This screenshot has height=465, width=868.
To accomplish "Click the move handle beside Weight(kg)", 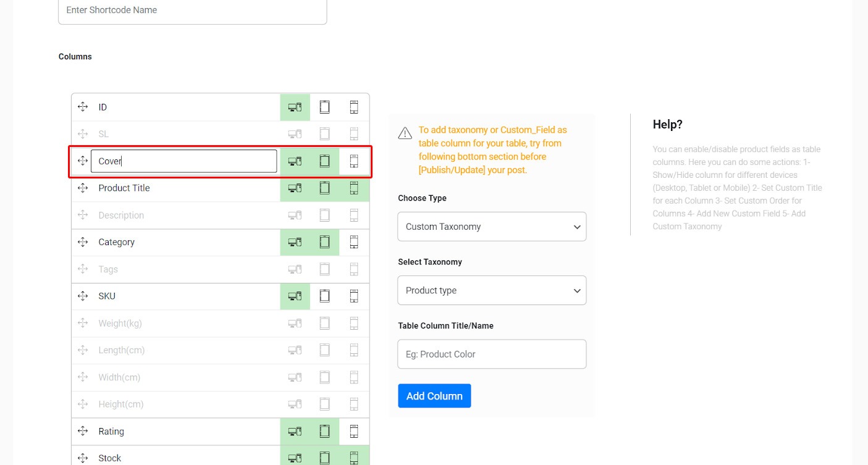I will (83, 323).
